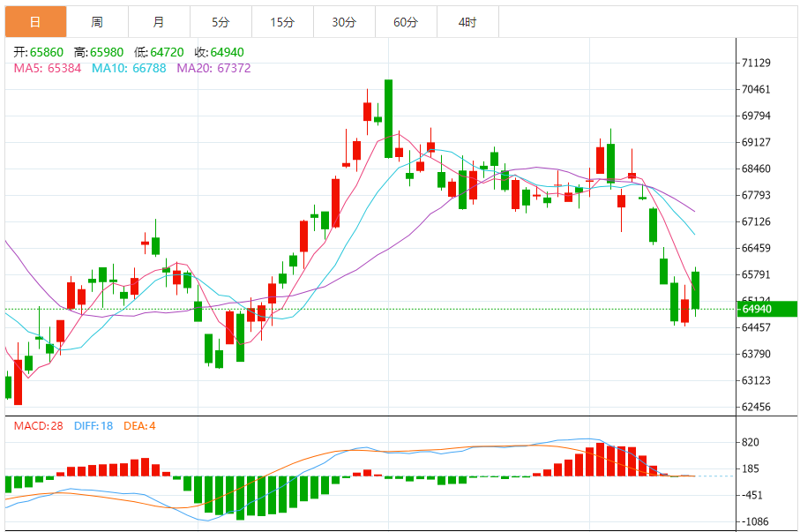The height and width of the screenshot is (532, 800).
Task: Click the 68460 price axis label
Action: [756, 169]
